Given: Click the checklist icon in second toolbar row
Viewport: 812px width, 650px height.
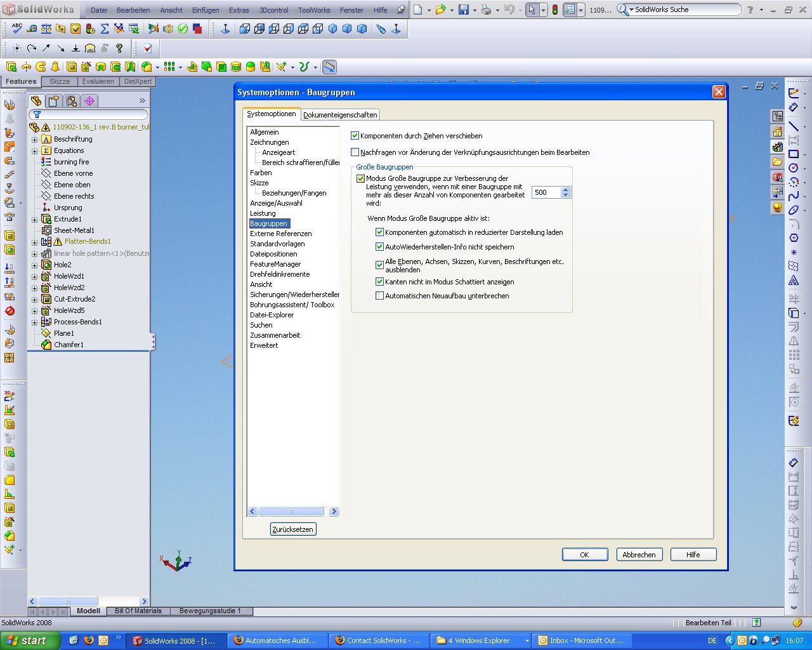Looking at the screenshot, I should point(148,48).
